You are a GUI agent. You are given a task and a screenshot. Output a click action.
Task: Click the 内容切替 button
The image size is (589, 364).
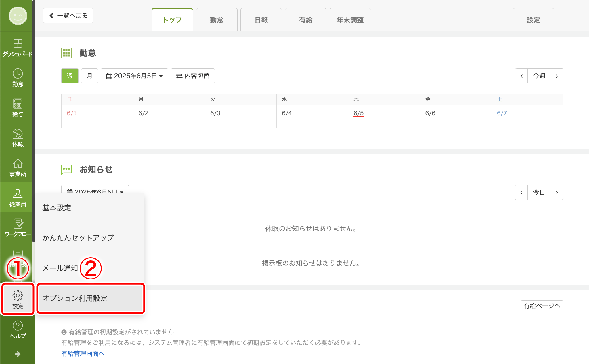click(x=193, y=76)
